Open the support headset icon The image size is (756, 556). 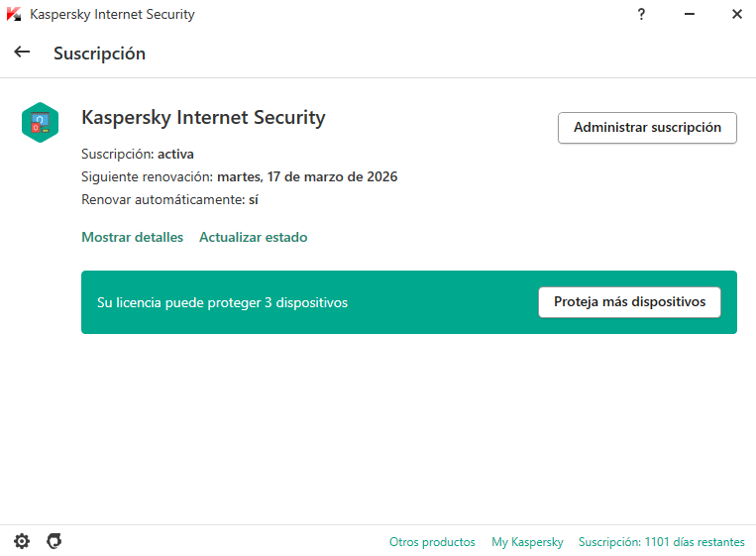tap(54, 541)
